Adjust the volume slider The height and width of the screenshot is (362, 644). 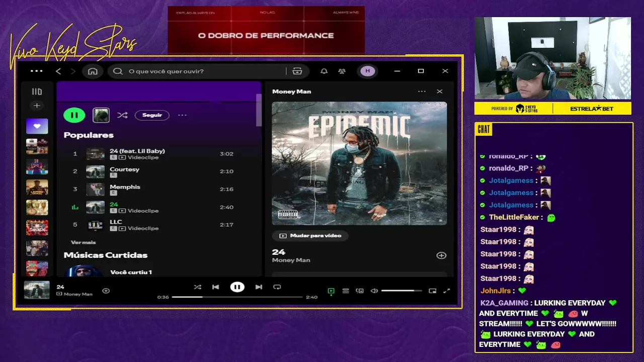(401, 291)
